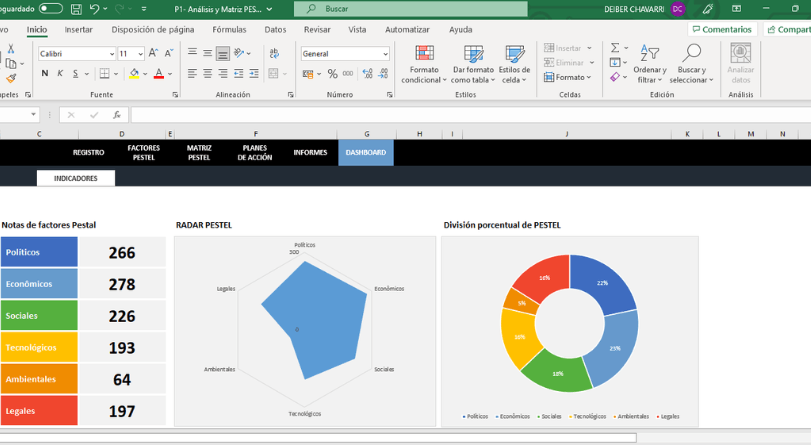Open the Formato cells dropdown
The width and height of the screenshot is (811, 445).
[568, 77]
